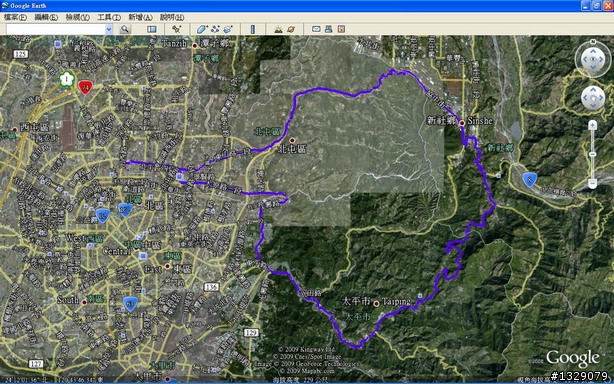The width and height of the screenshot is (614, 384).
Task: Open the 檢視(V) menu
Action: [x=78, y=17]
